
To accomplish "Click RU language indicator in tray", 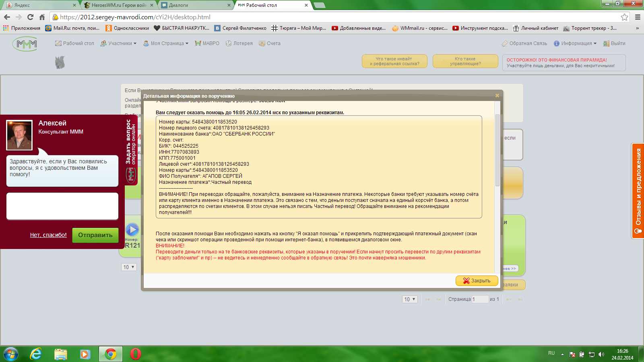I will click(551, 353).
